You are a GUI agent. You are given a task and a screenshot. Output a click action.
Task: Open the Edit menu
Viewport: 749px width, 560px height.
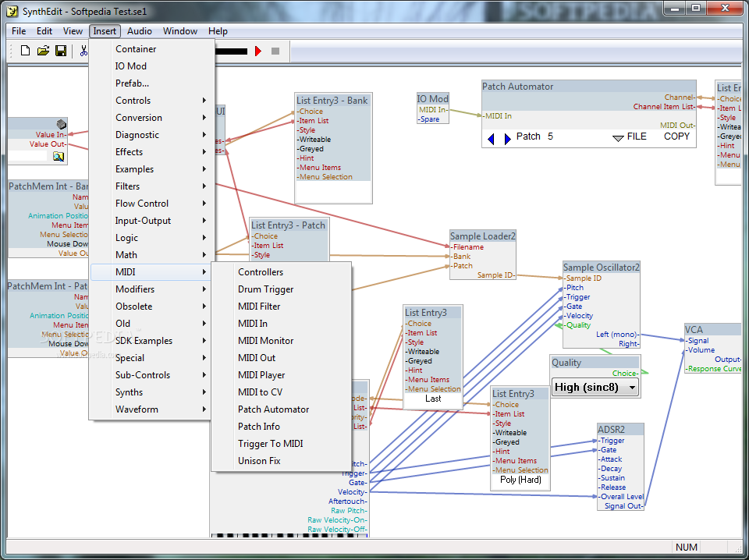(44, 31)
